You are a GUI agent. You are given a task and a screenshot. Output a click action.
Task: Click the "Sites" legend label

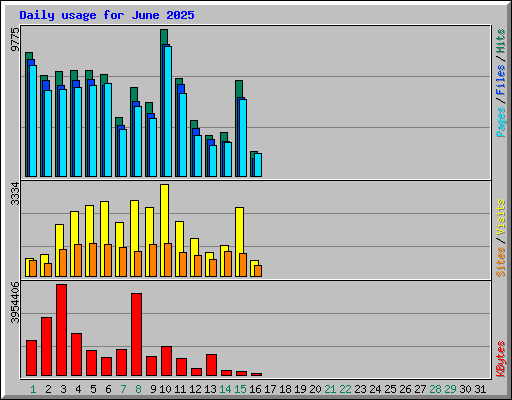click(501, 262)
